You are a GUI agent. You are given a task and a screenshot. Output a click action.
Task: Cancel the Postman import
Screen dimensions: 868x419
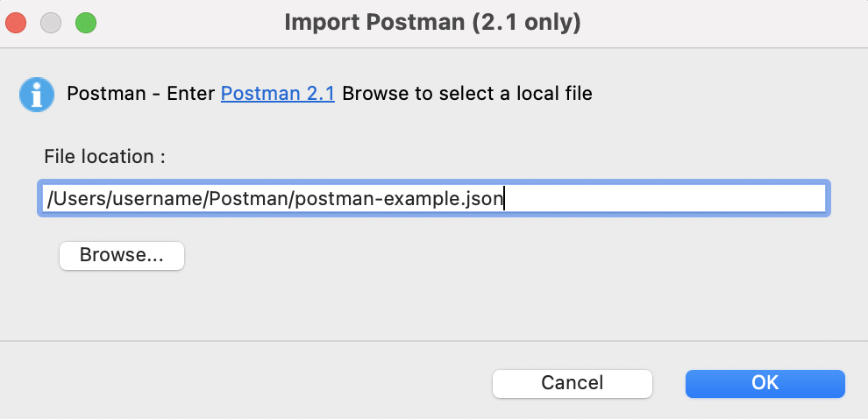point(572,383)
